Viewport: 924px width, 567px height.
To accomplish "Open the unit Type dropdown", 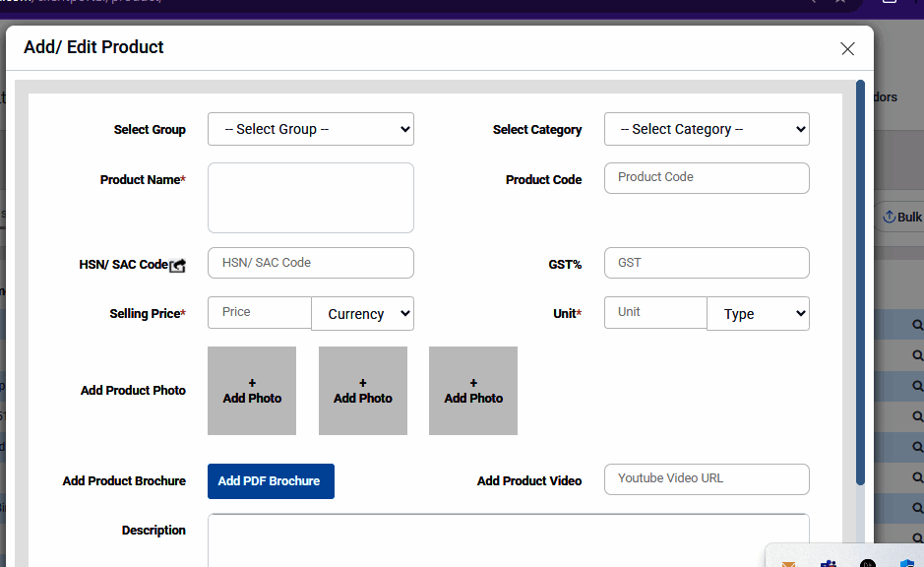I will click(758, 314).
